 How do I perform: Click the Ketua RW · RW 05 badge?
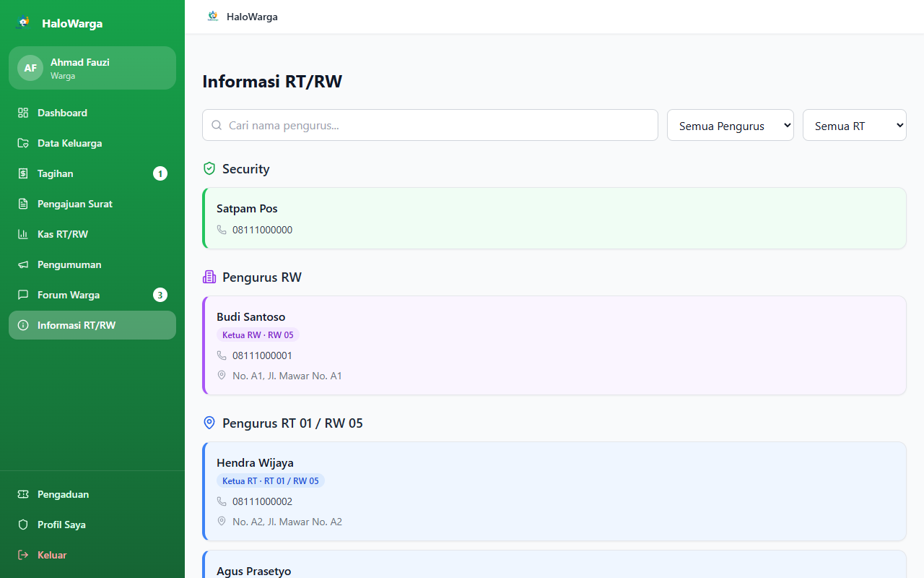[258, 335]
